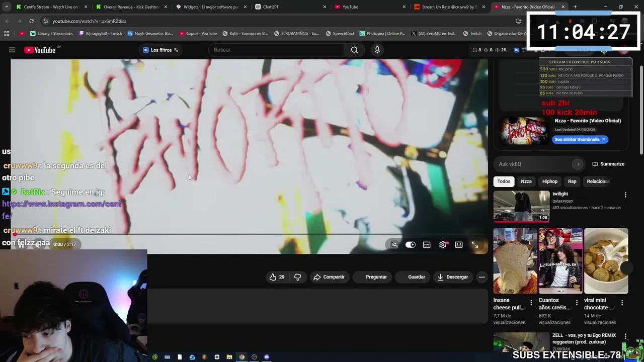Viewport: 644px width, 362px height.
Task: Toggle the autoplay switch in player
Action: (411, 245)
